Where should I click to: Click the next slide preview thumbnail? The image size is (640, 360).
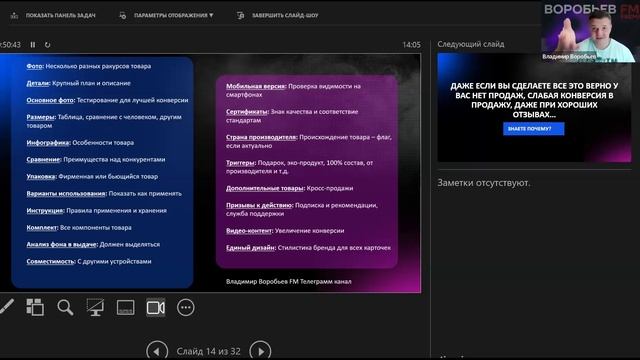(x=534, y=107)
